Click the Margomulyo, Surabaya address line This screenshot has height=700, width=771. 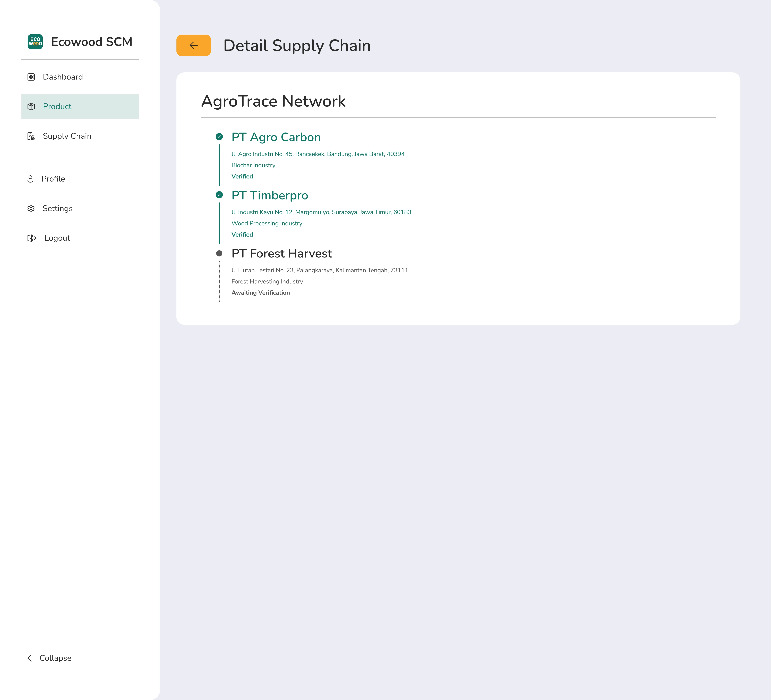pyautogui.click(x=321, y=212)
